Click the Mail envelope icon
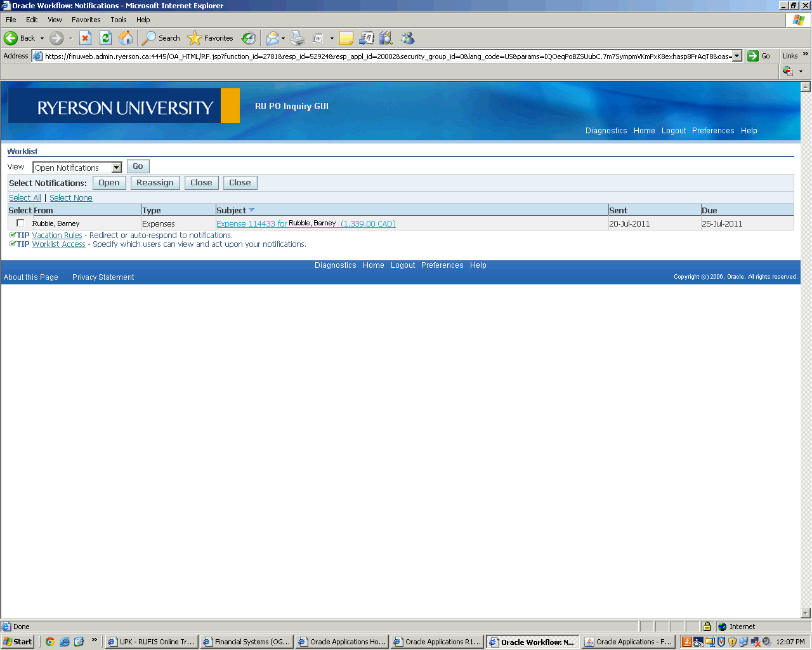Image resolution: width=812 pixels, height=650 pixels. tap(272, 38)
